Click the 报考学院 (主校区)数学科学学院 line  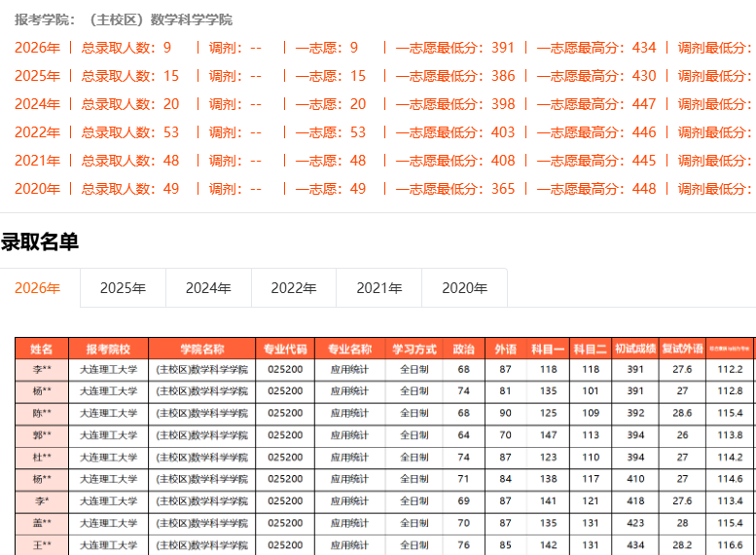pyautogui.click(x=124, y=19)
